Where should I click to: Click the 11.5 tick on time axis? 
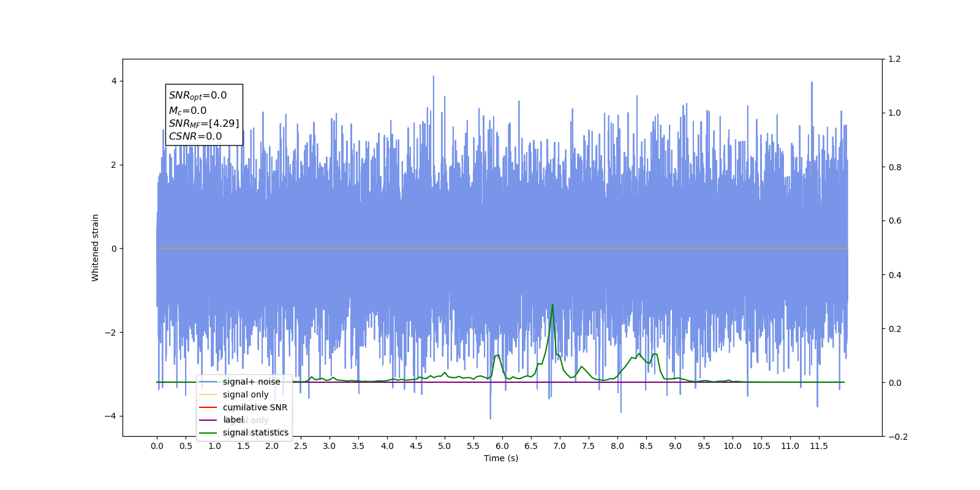click(819, 446)
